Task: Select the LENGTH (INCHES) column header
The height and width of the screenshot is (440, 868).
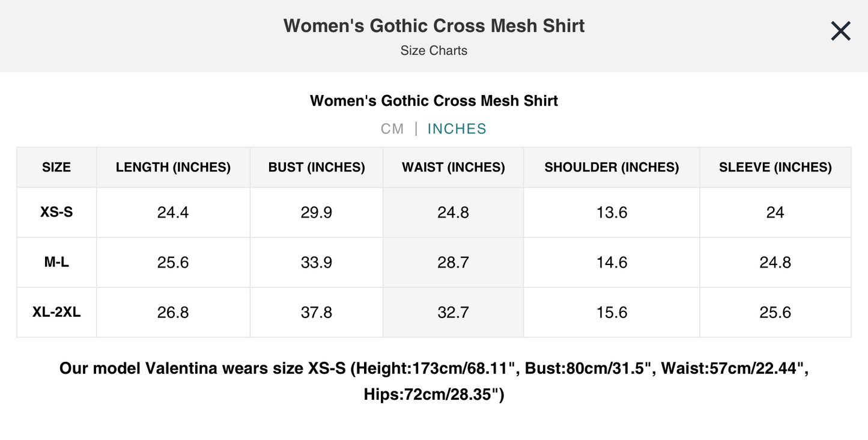Action: 172,167
